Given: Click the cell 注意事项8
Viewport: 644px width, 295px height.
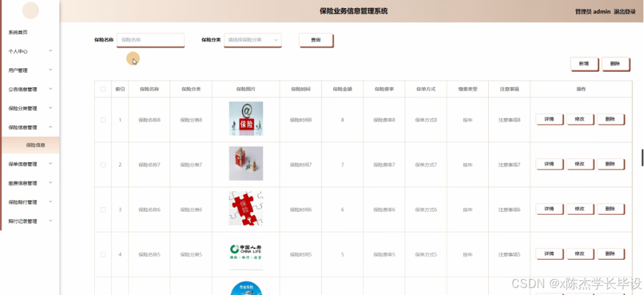Looking at the screenshot, I should (509, 120).
